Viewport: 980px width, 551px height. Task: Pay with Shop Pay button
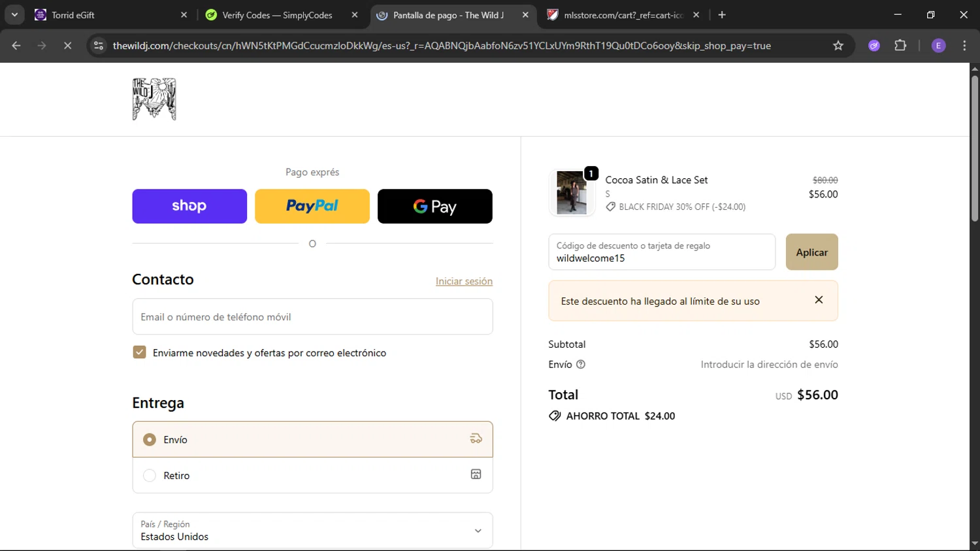[x=189, y=207]
